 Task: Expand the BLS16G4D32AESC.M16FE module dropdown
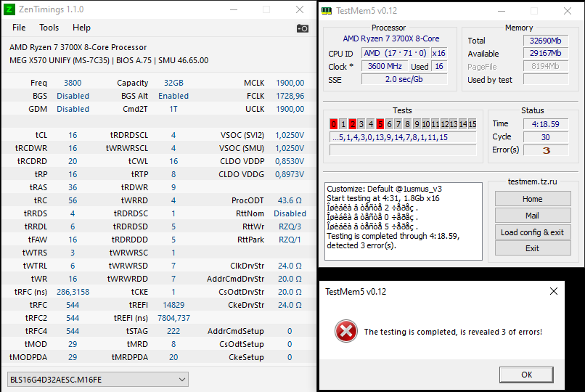tap(98, 380)
